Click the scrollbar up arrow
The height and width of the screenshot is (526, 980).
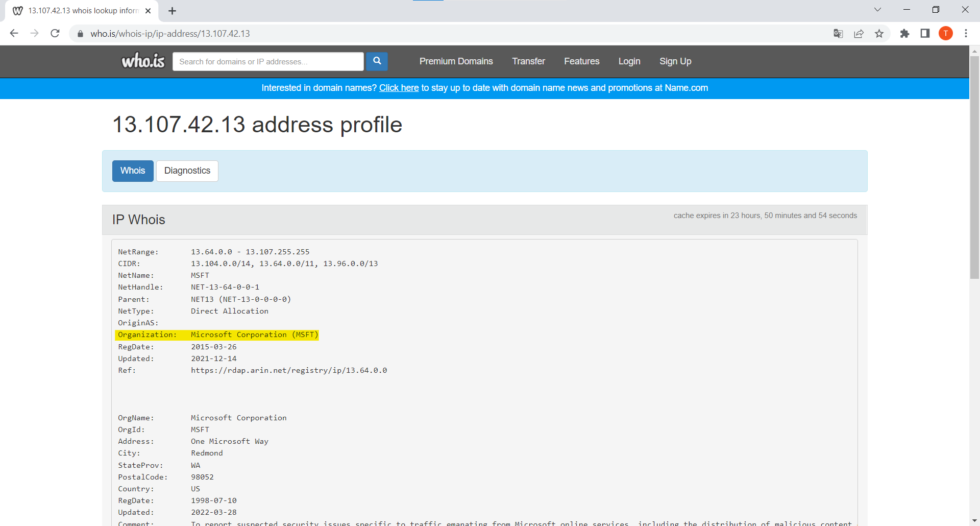(974, 51)
